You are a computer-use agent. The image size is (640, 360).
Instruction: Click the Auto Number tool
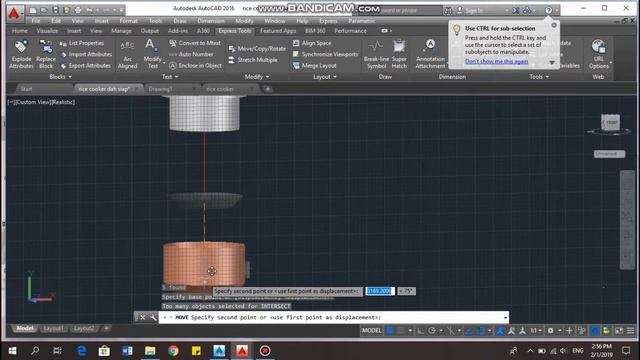pyautogui.click(x=191, y=54)
